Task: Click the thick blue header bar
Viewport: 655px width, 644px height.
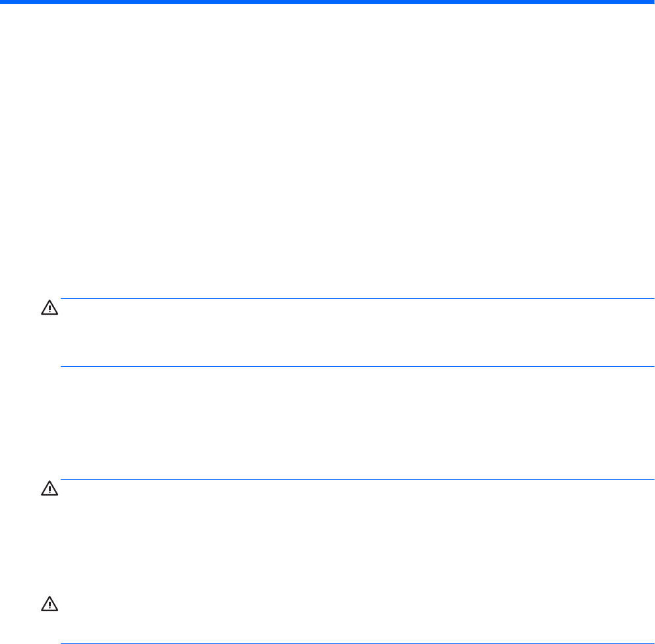Action: (x=327, y=3)
